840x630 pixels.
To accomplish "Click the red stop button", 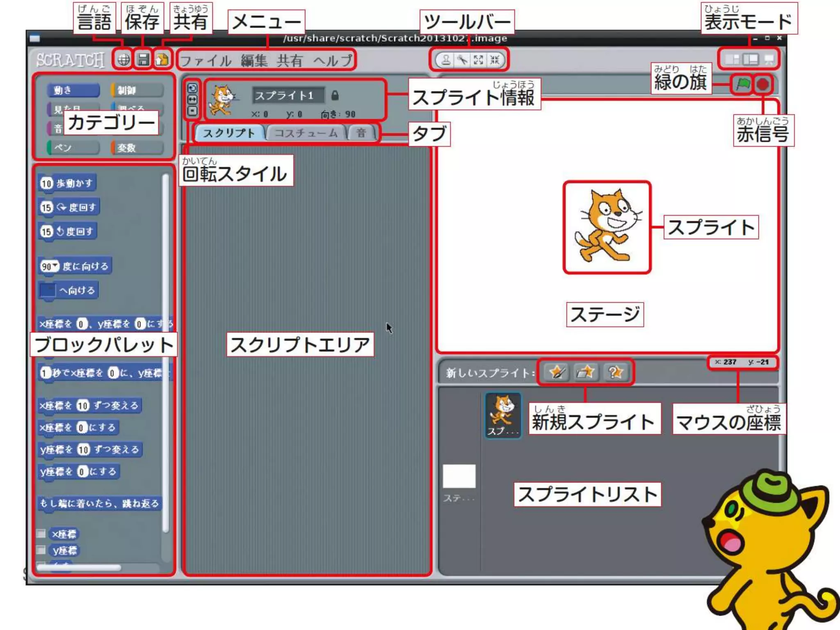I will 762,84.
